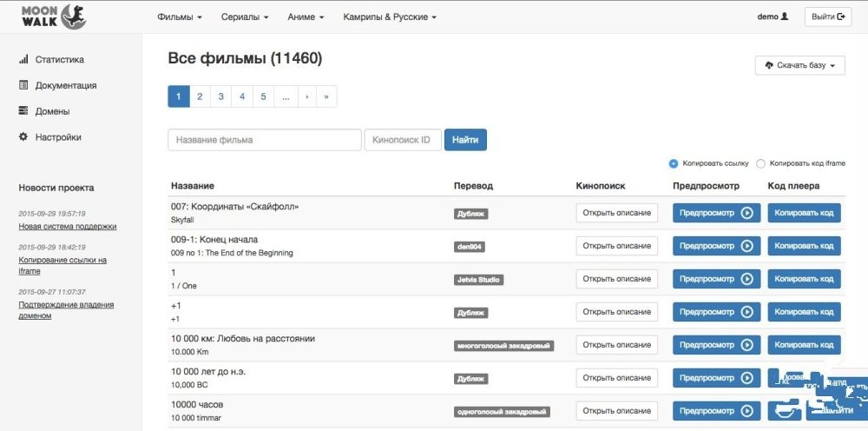Viewport: 868px width, 431px height.
Task: Click the demo user profile icon
Action: coord(785,17)
